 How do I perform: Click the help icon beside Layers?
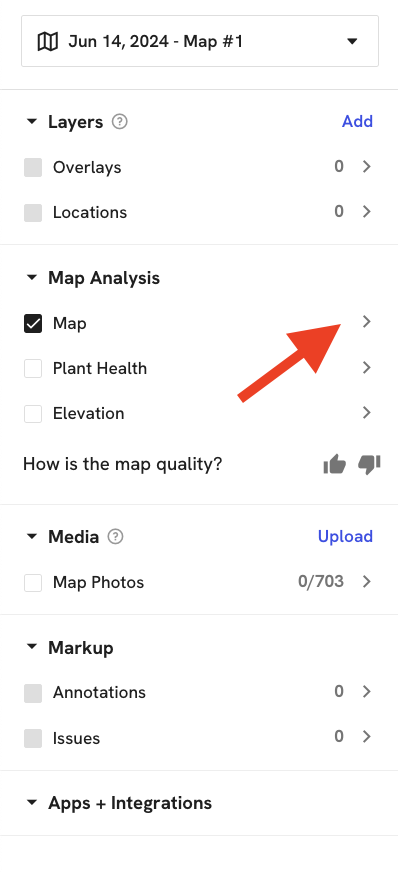click(x=120, y=122)
